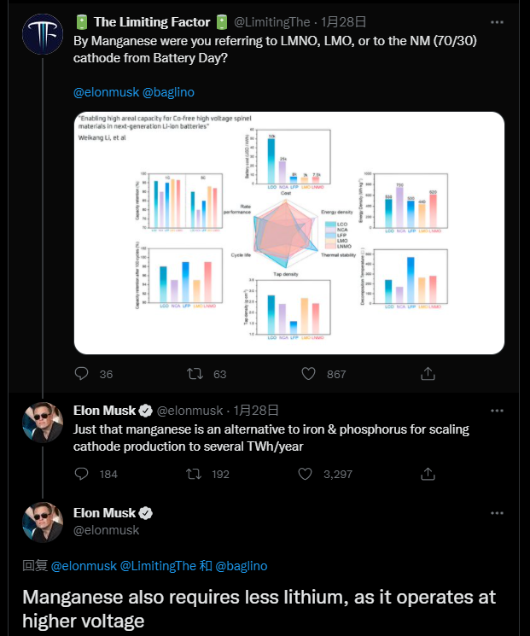The image size is (530, 636).
Task: Retweet Elon Musk's tweet with 192 retweets
Action: pyautogui.click(x=194, y=474)
